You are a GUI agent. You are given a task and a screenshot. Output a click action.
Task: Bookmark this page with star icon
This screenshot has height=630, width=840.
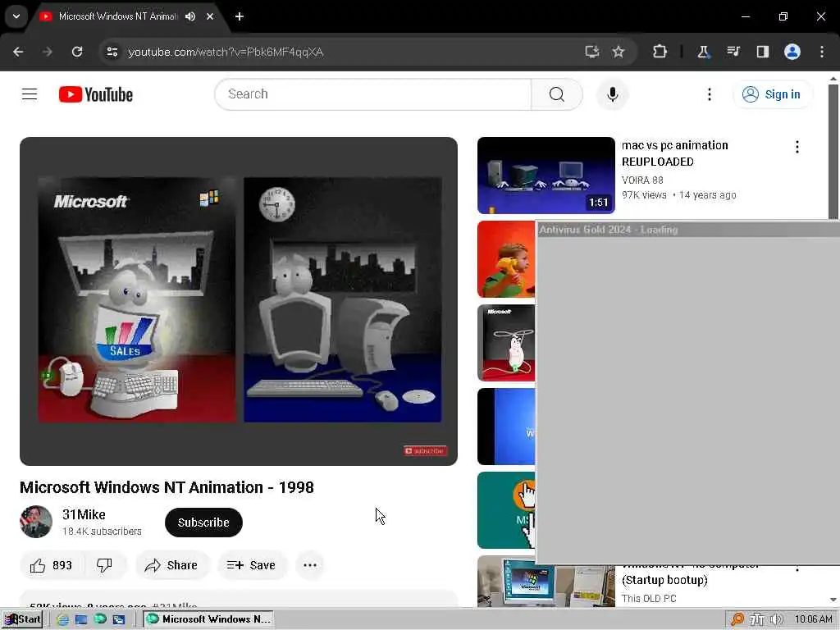click(x=619, y=52)
